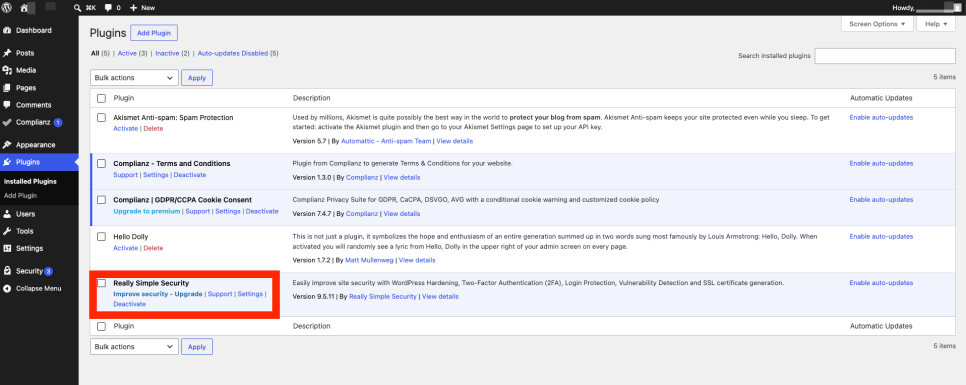
Task: Visit site via home icon
Action: click(24, 7)
